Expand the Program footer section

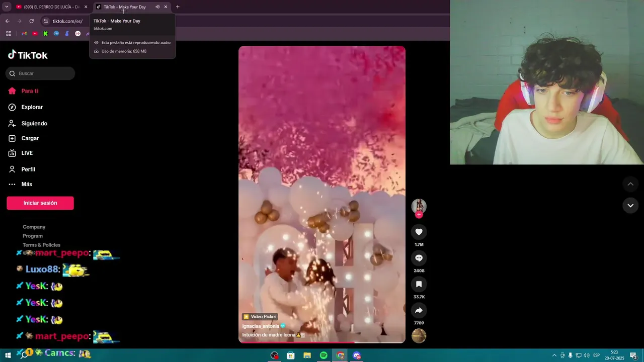33,236
